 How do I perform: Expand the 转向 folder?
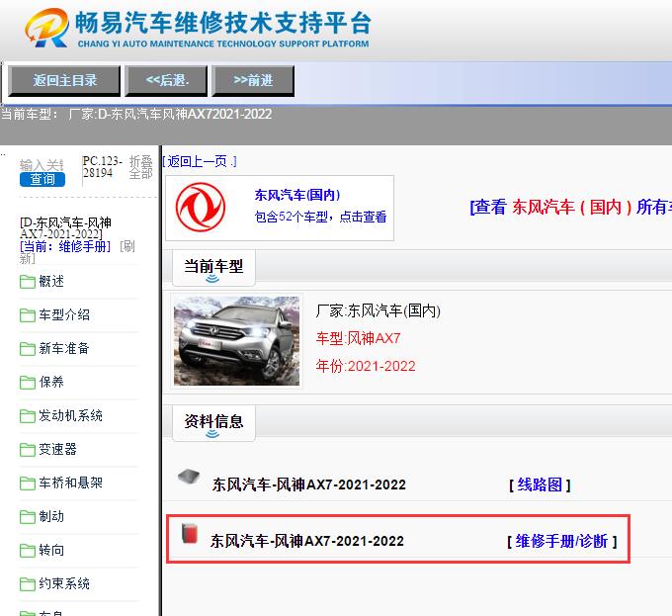click(x=51, y=550)
